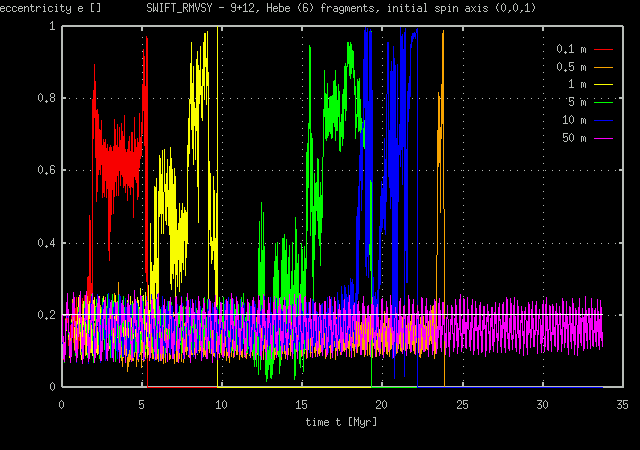This screenshot has height=450, width=640.
Task: Click the 'time t [Myr]' axis label
Action: coord(341,422)
